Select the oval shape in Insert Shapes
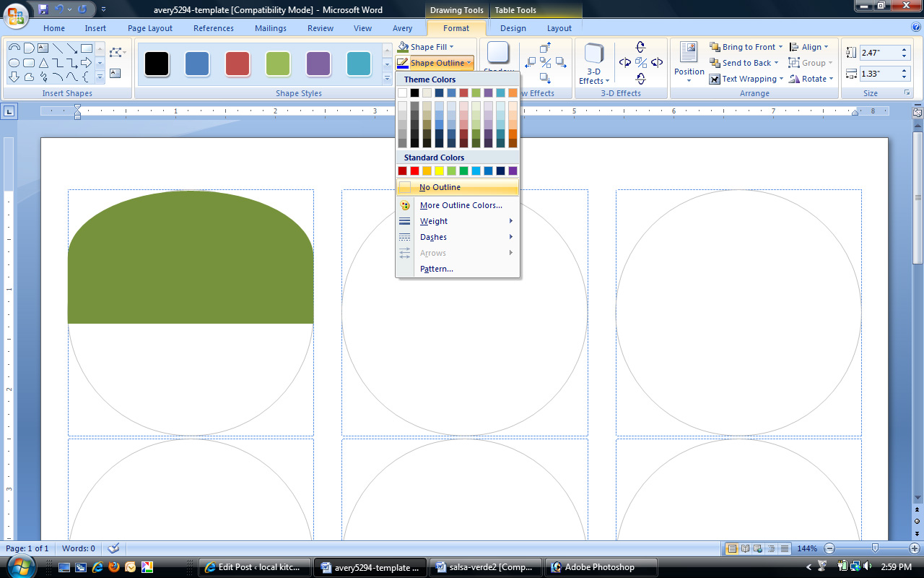Screen dimensions: 924x578 click(14, 63)
